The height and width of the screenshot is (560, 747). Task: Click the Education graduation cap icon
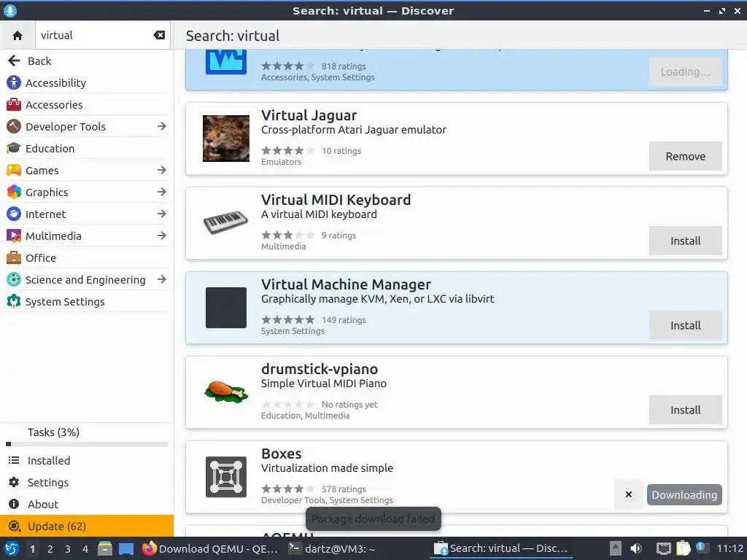[x=14, y=149]
